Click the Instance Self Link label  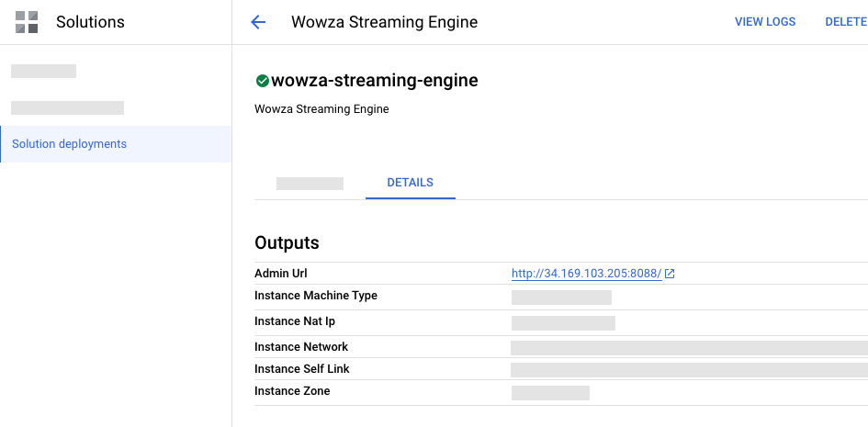(x=301, y=368)
